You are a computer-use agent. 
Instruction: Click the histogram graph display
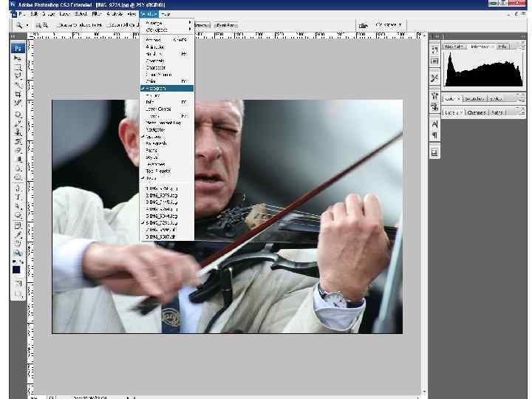point(483,69)
